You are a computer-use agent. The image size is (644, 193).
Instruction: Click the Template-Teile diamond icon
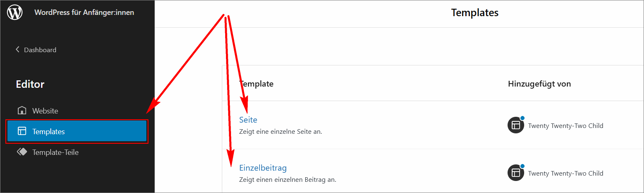pyautogui.click(x=22, y=152)
